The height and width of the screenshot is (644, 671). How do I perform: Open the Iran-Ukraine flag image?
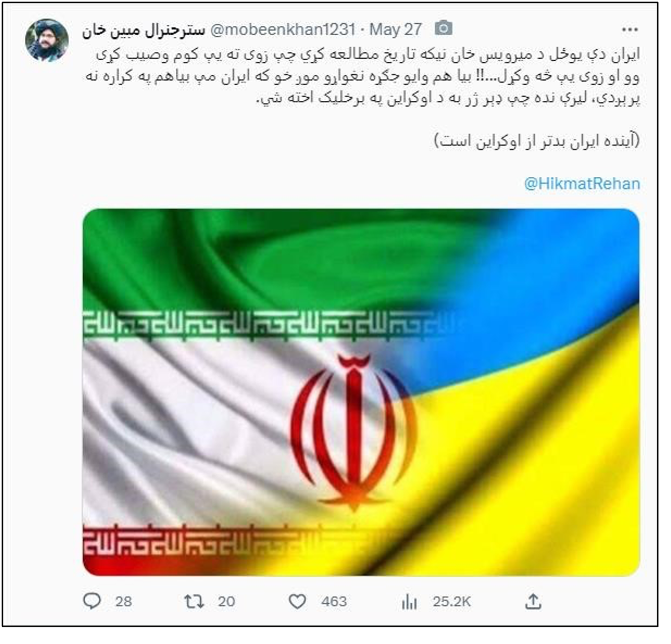pos(361,392)
